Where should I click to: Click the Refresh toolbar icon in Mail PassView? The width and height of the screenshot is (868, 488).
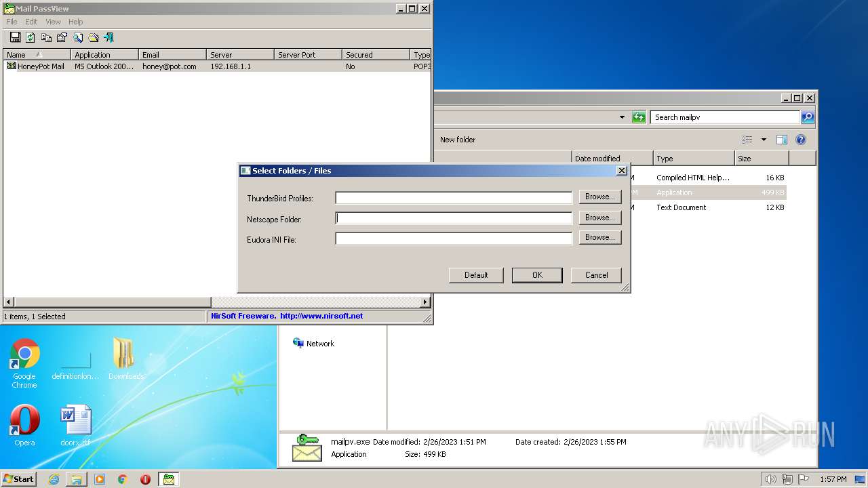[x=31, y=37]
